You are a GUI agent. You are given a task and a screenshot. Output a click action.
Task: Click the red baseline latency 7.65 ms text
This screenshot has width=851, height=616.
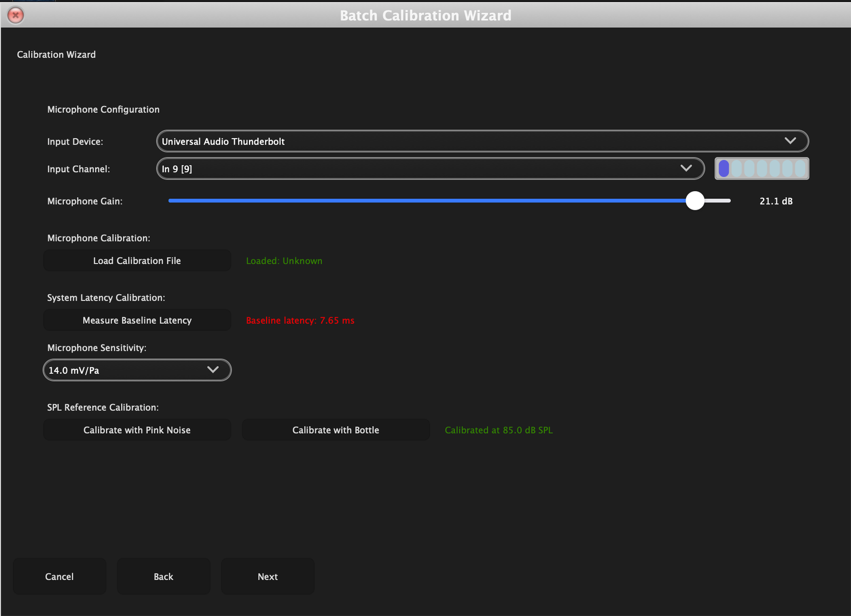(x=300, y=320)
